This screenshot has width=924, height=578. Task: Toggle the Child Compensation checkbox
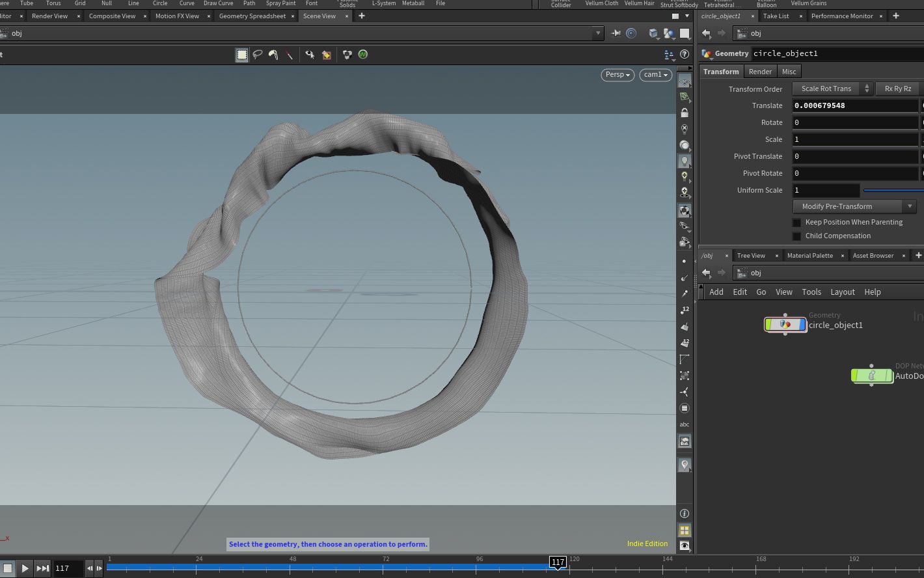point(796,236)
